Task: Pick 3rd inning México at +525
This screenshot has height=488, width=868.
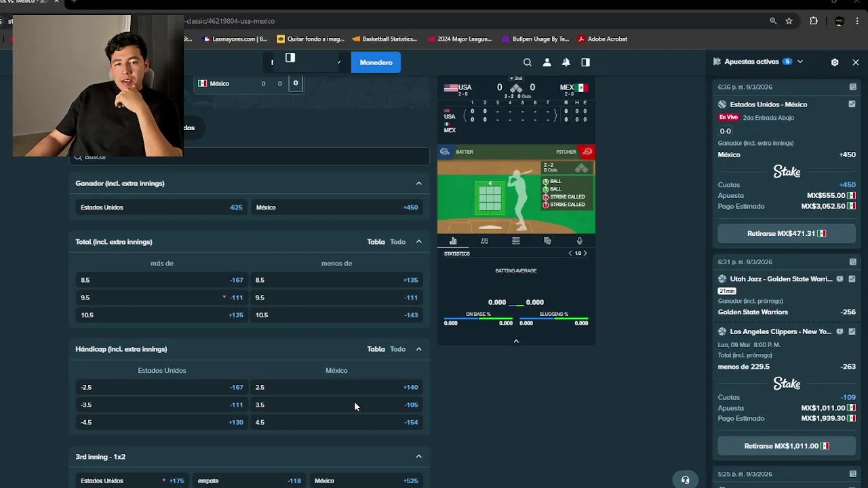Action: coord(366,481)
